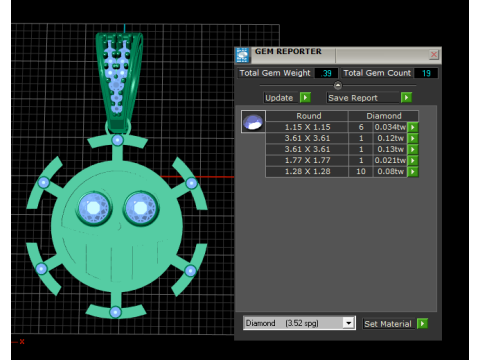Click green arrow next to Update

(305, 97)
